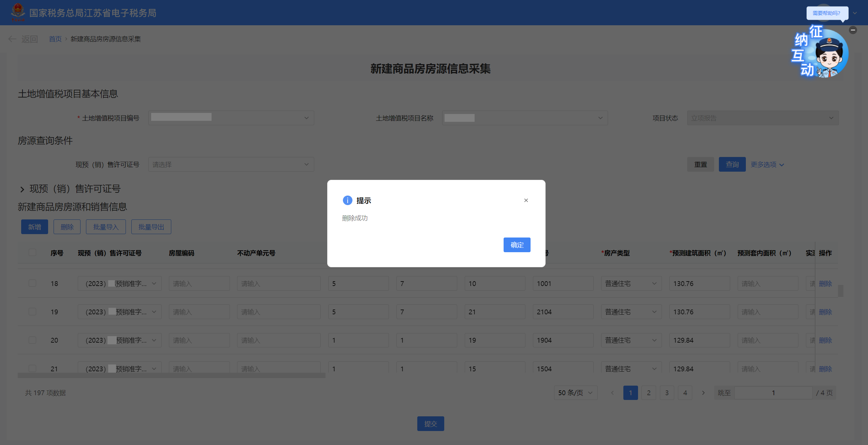Toggle select-all checkbox in table header
868x445 pixels.
[x=32, y=253]
